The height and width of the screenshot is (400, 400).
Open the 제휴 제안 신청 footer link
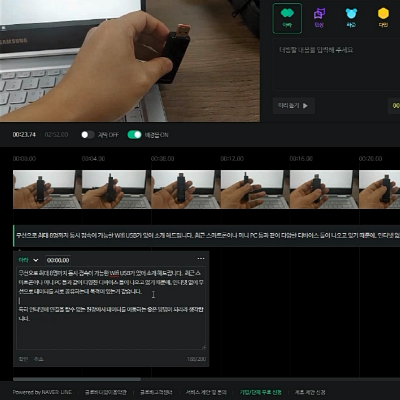coord(310,392)
